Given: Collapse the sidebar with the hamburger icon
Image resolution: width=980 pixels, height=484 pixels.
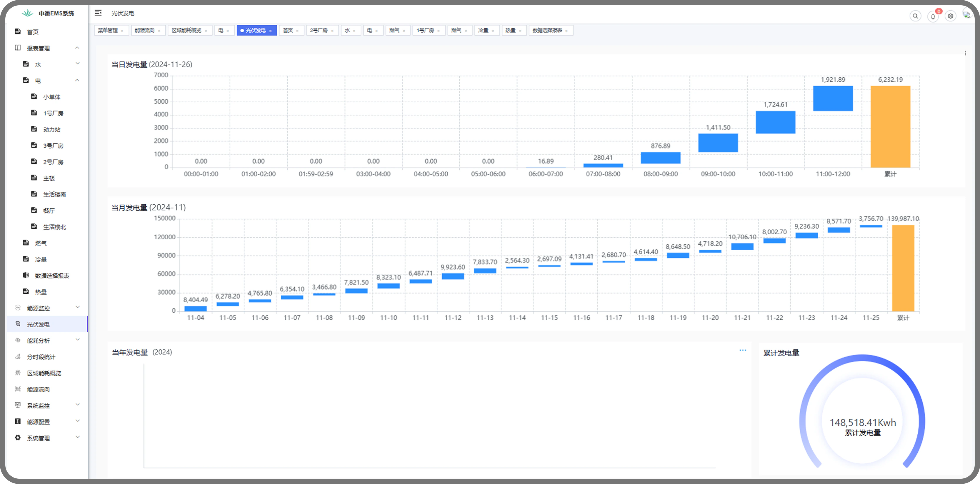Looking at the screenshot, I should tap(98, 13).
